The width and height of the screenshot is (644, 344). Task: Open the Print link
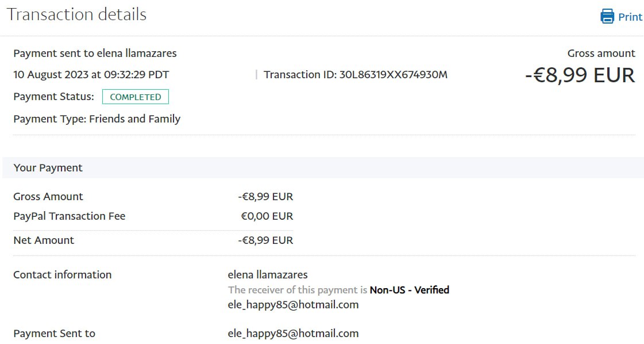tap(630, 17)
